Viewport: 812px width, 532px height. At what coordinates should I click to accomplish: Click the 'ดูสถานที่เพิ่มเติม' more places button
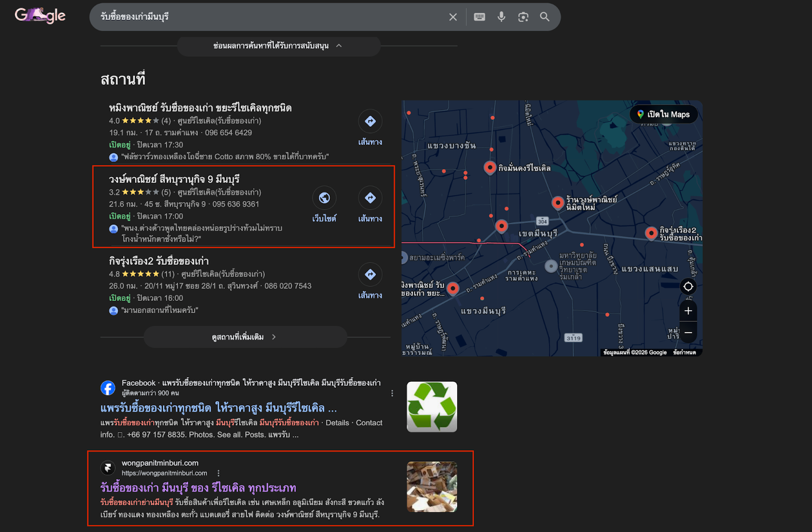click(x=246, y=337)
